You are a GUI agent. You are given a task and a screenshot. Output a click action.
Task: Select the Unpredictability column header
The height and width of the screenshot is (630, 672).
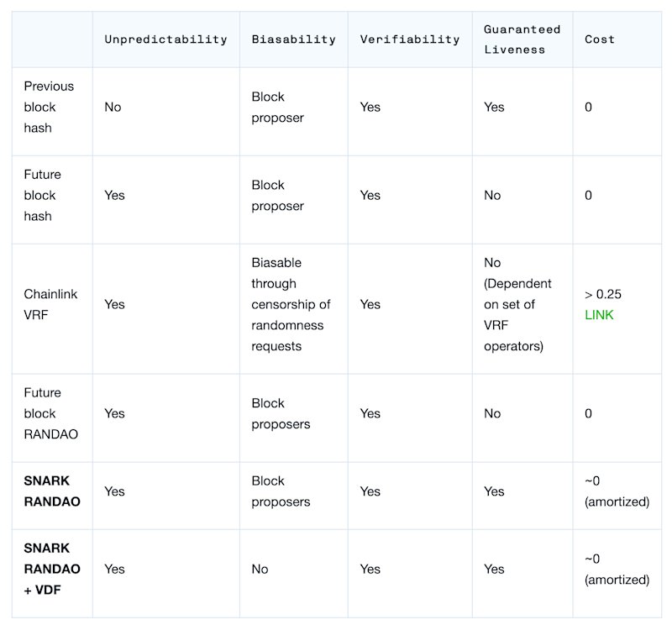(165, 39)
